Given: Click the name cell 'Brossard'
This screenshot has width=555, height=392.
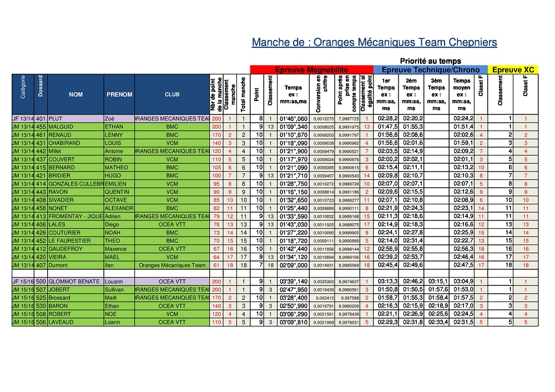Looking at the screenshot, I should 75,298.
